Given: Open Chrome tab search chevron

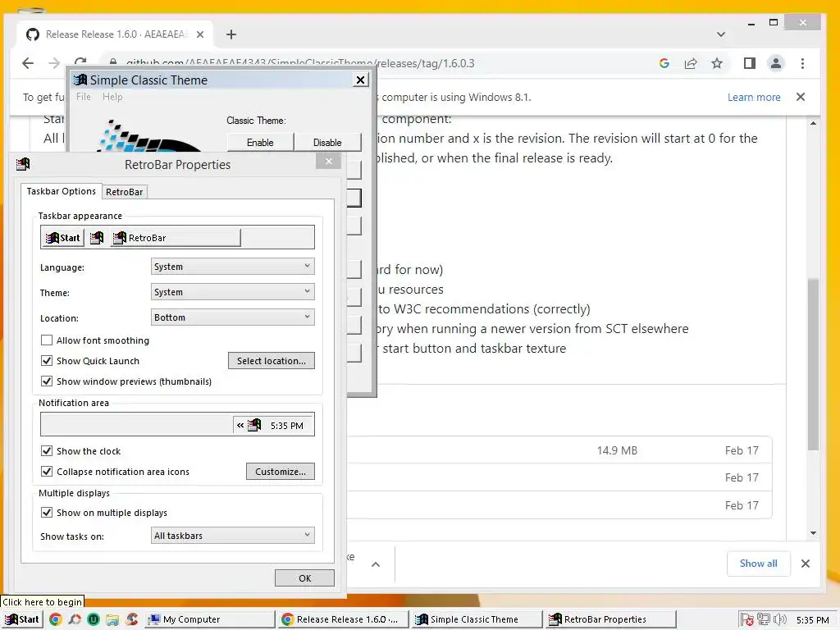Looking at the screenshot, I should tap(721, 34).
